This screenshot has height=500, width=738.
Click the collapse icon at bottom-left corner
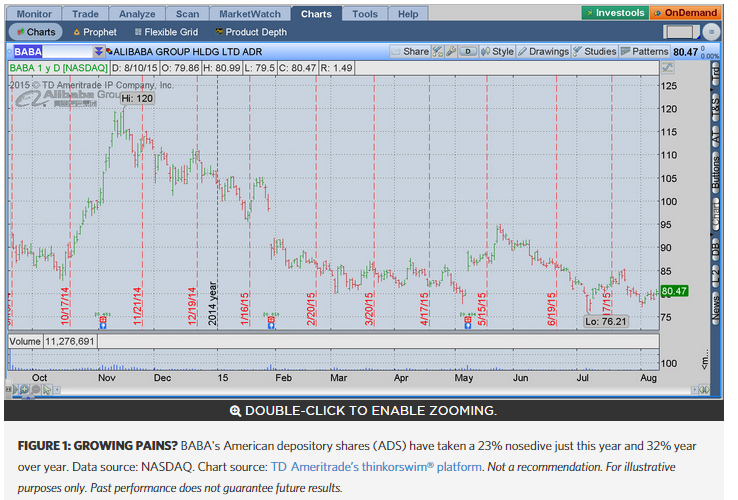click(8, 389)
